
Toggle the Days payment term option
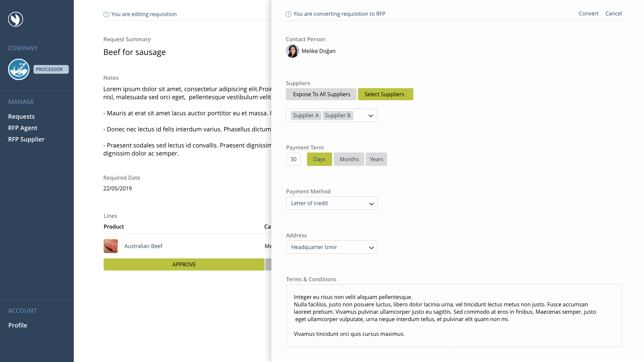[319, 159]
